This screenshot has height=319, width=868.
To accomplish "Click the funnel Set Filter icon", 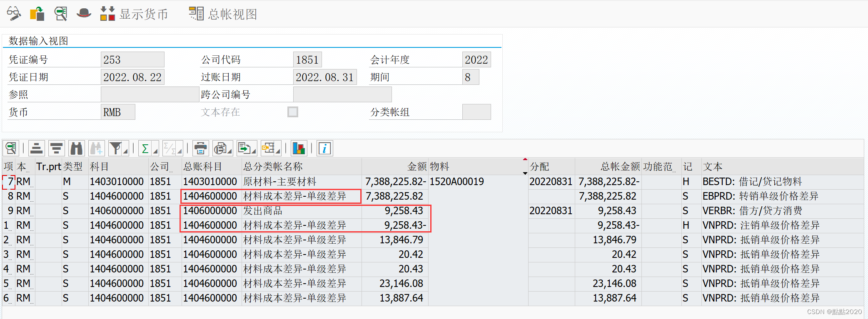I will 115,148.
